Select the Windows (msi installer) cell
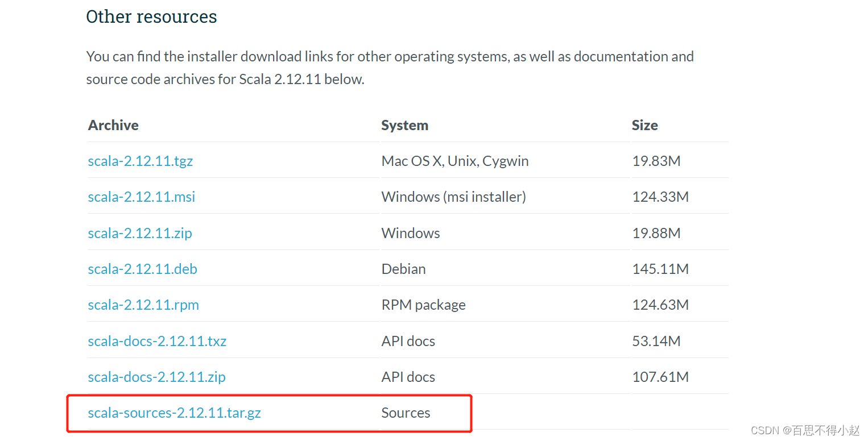This screenshot has width=868, height=441. click(x=454, y=197)
